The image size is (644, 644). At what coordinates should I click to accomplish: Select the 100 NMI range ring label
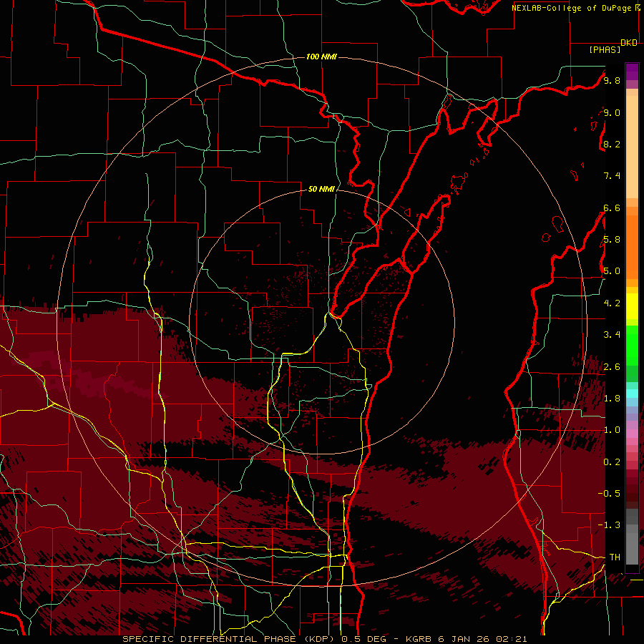321,57
